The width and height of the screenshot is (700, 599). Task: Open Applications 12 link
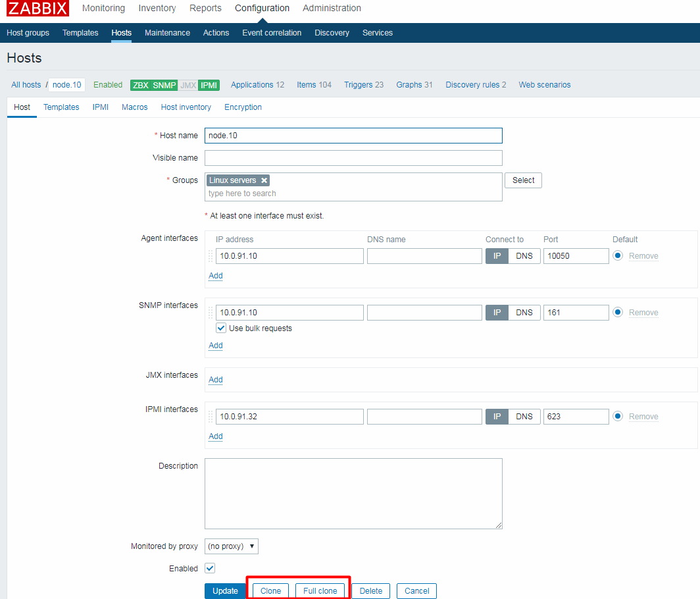click(x=258, y=85)
